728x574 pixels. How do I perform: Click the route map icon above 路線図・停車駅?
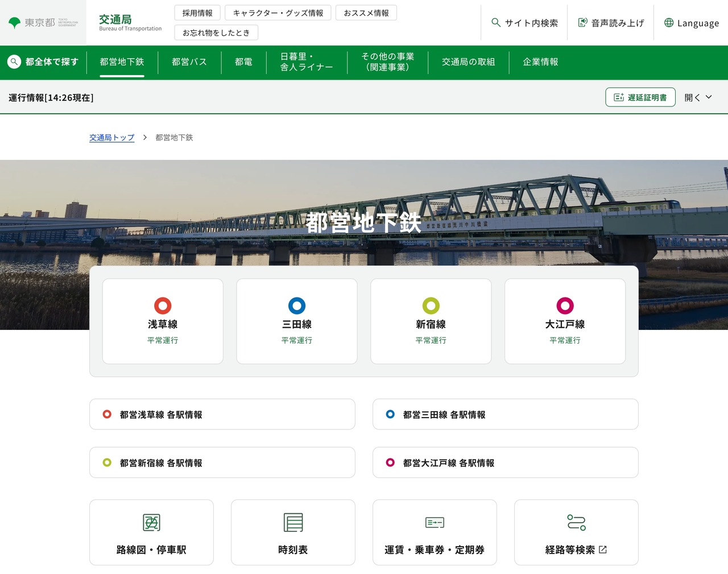[151, 522]
